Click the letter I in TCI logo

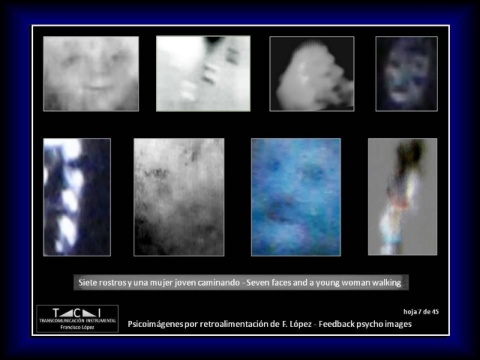tap(99, 313)
